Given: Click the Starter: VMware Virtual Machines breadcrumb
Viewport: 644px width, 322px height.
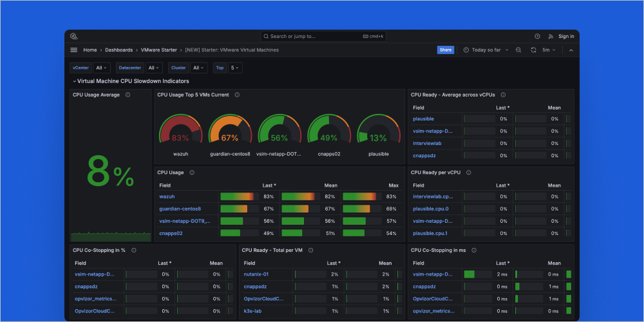Looking at the screenshot, I should [232, 50].
